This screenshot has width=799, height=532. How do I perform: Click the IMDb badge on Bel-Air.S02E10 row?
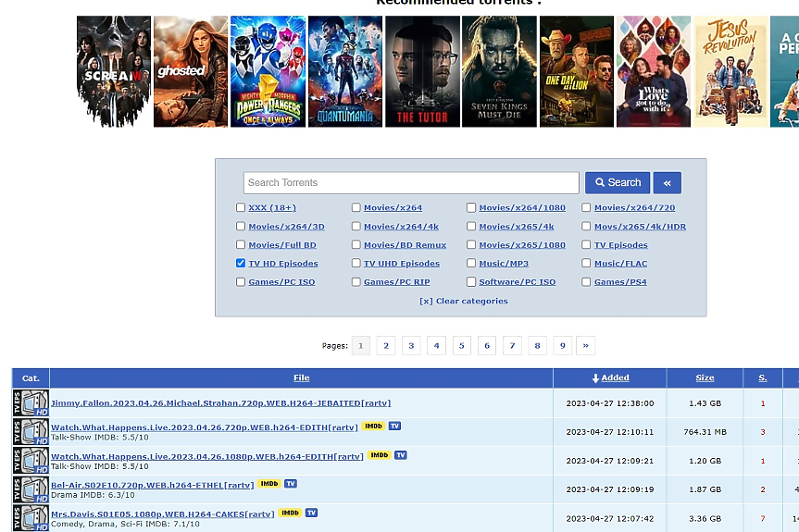coord(269,483)
